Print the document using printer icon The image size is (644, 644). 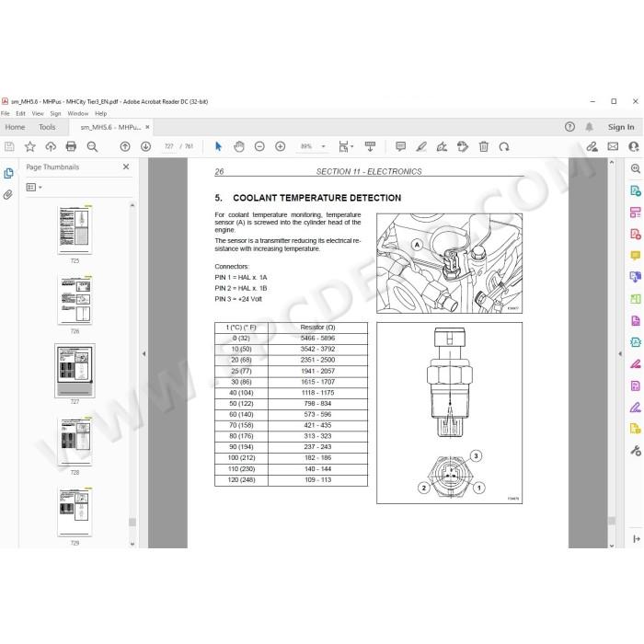point(71,146)
